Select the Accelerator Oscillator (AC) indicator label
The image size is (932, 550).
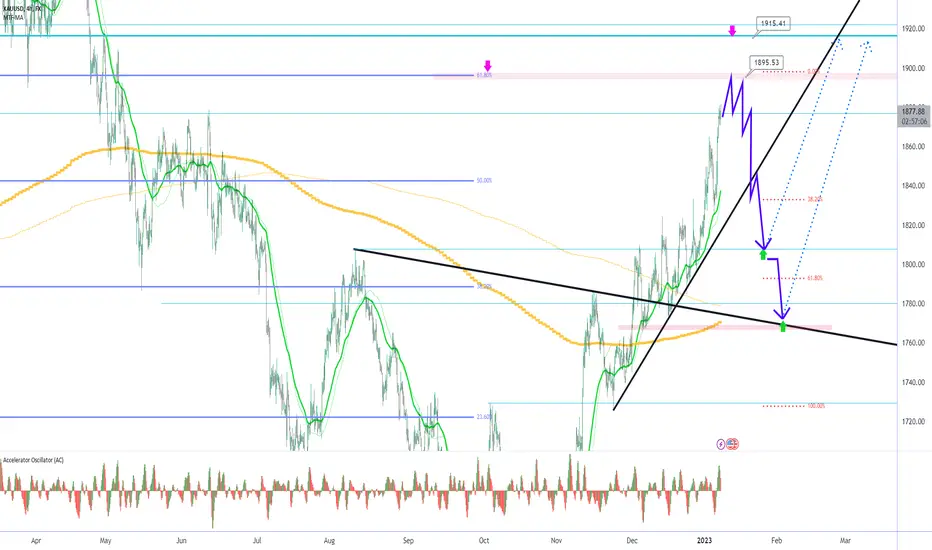click(33, 460)
